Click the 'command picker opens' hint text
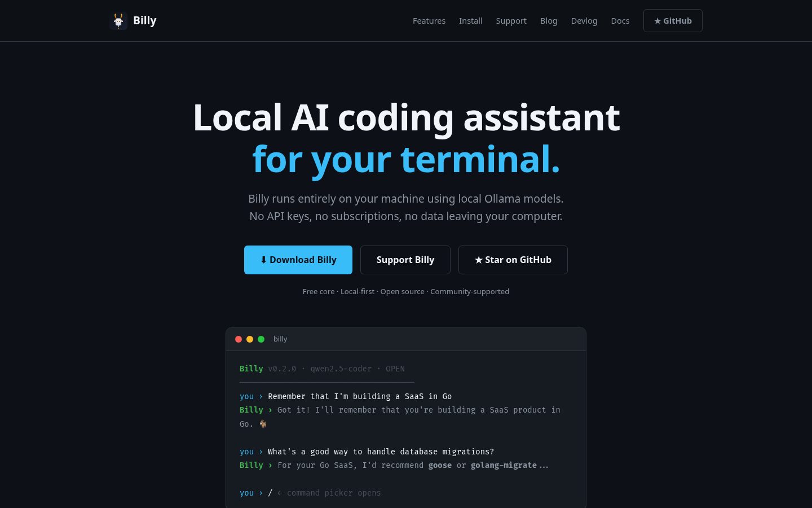This screenshot has width=812, height=508. pos(334,493)
